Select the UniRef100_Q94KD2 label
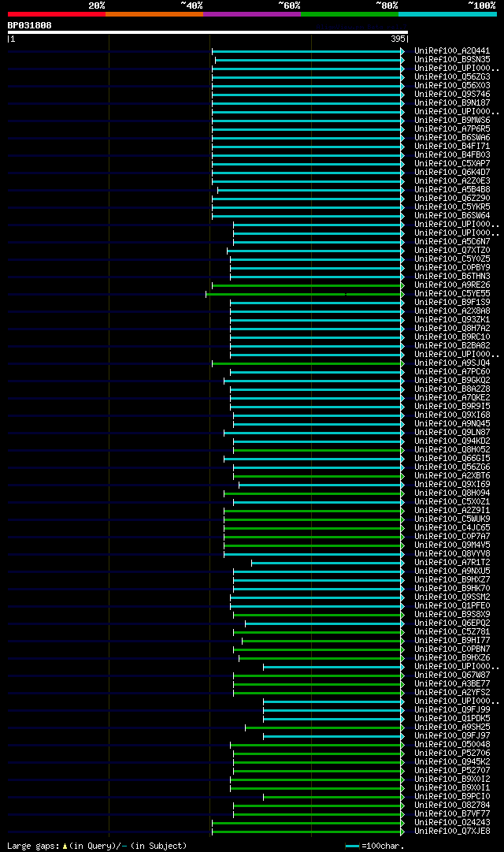Viewport: 504px width, 852px height. (x=452, y=441)
